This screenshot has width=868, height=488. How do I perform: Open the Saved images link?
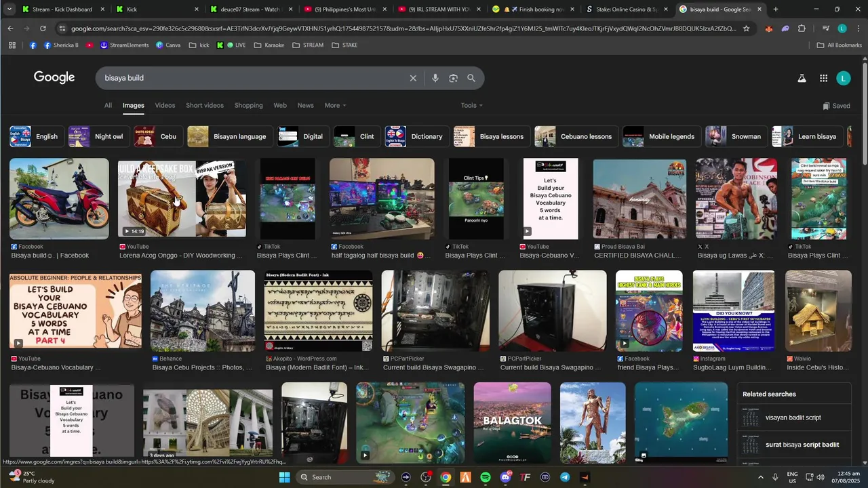coord(836,106)
